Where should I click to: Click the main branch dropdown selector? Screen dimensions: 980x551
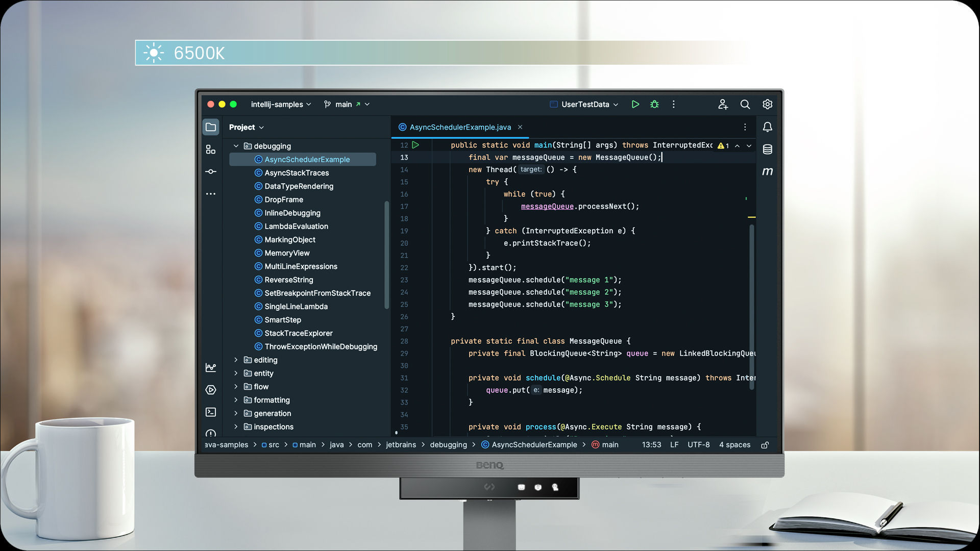(x=346, y=104)
